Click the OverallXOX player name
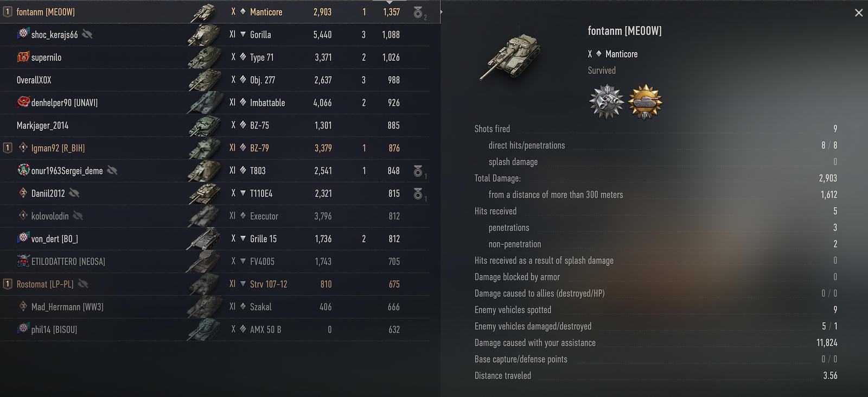Image resolution: width=868 pixels, height=397 pixels. coord(34,80)
